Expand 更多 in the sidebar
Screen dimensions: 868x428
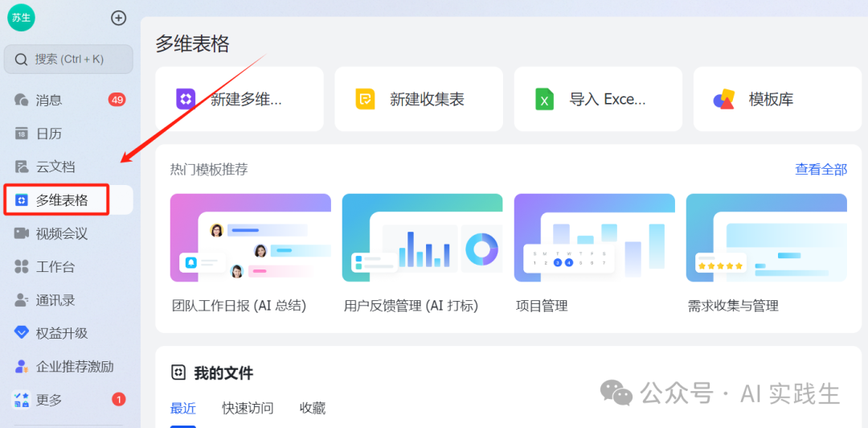point(68,400)
